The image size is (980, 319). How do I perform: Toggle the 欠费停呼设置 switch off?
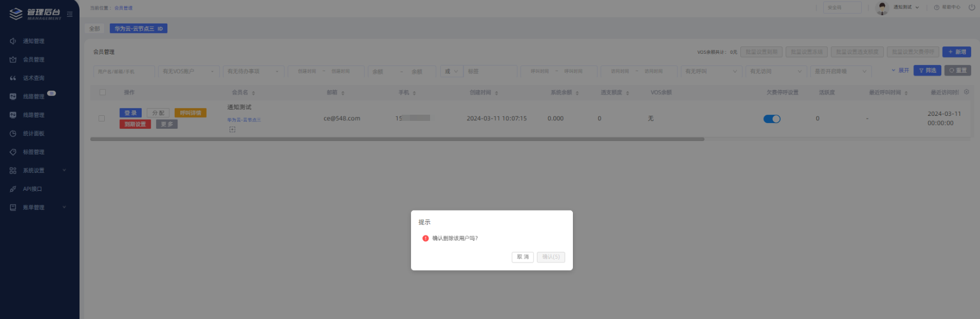coord(772,119)
